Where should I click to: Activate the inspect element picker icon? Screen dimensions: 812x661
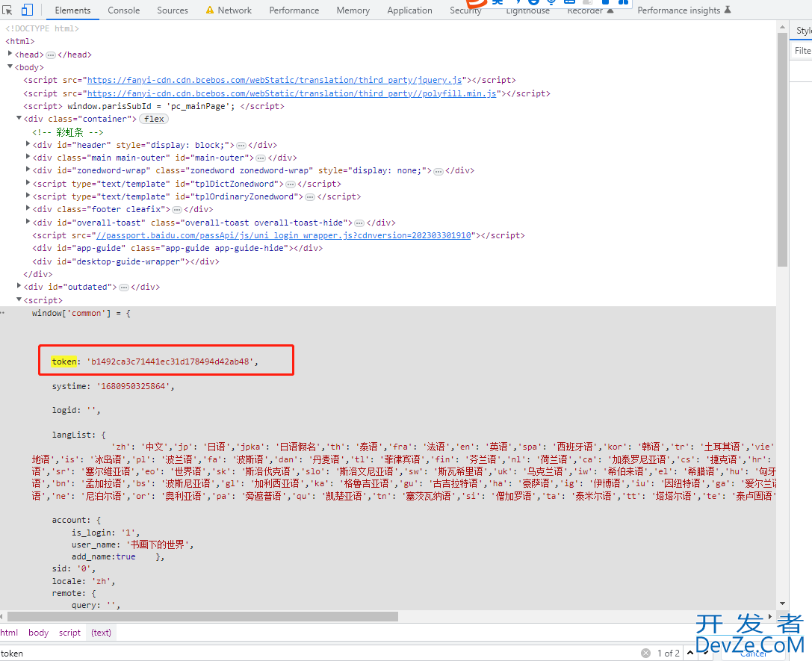(7, 10)
